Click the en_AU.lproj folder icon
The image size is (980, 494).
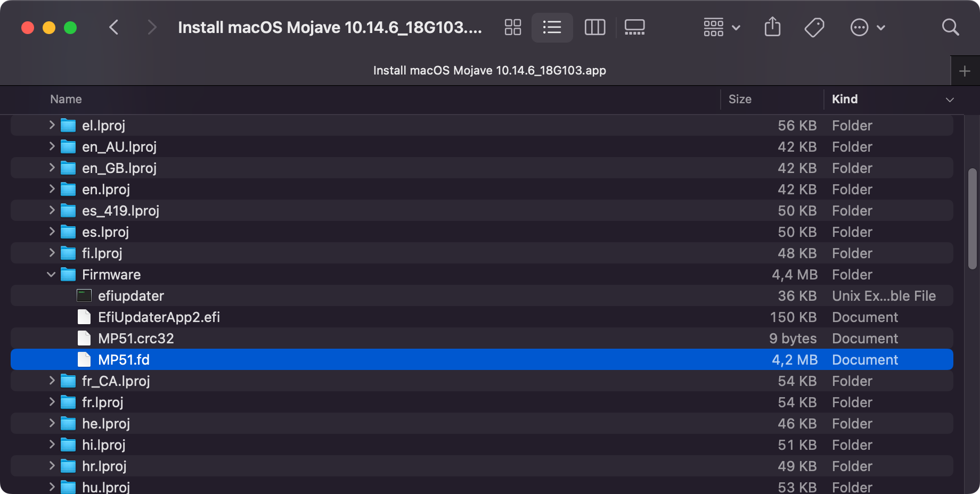coord(68,147)
